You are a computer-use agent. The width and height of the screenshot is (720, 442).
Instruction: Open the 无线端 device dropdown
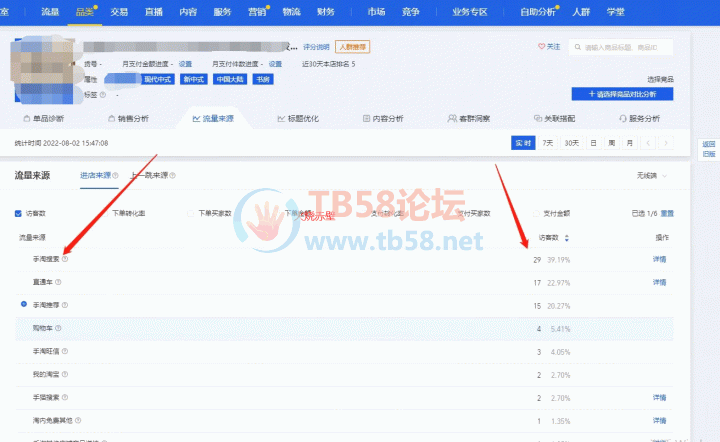[x=650, y=176]
